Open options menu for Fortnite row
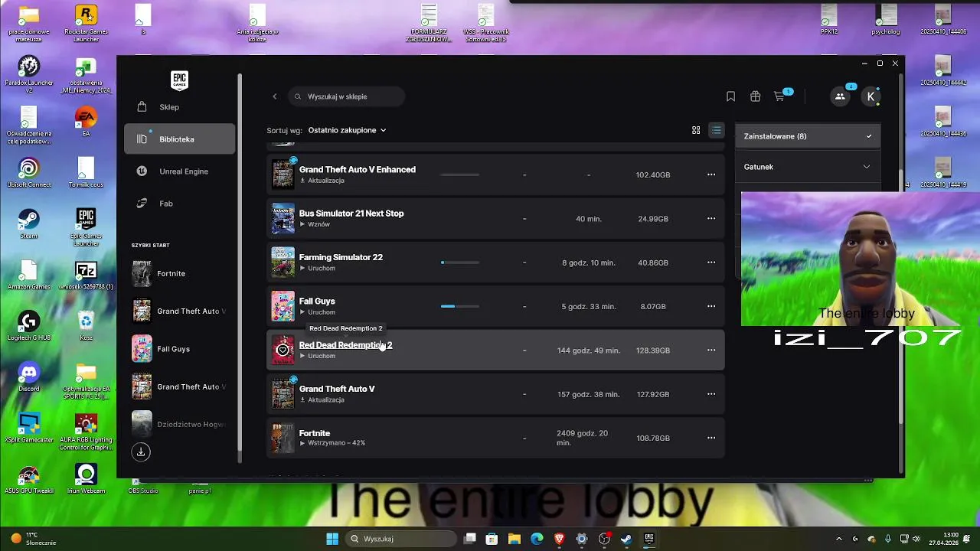Image resolution: width=980 pixels, height=551 pixels. [x=711, y=438]
